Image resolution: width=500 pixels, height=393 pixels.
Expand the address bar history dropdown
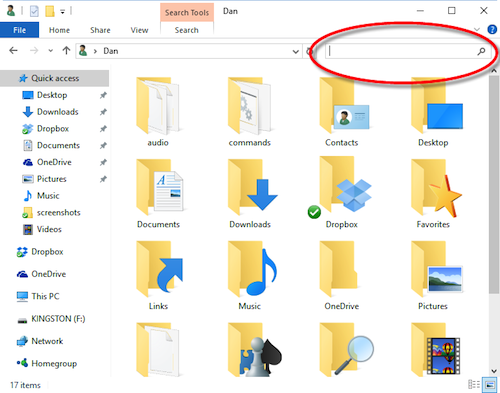pyautogui.click(x=295, y=51)
